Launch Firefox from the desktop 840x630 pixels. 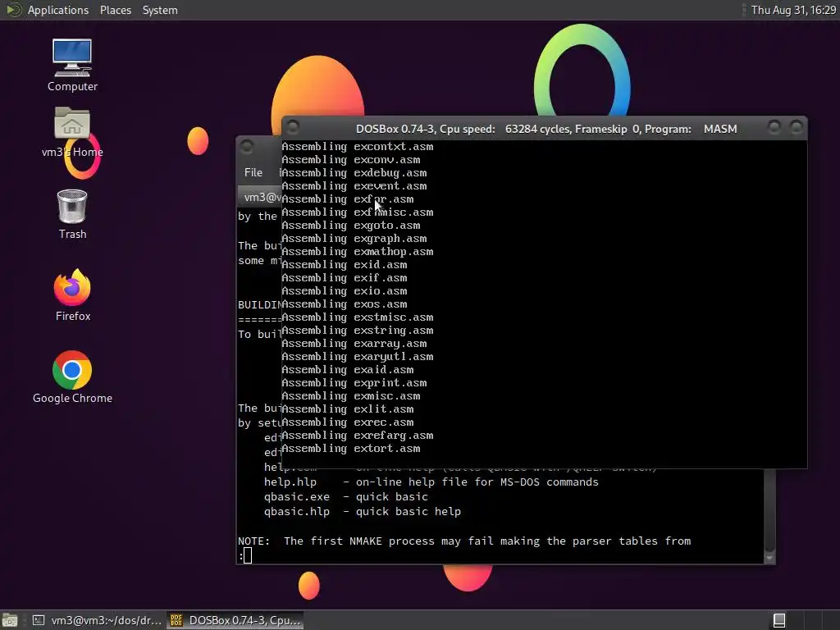(72, 295)
